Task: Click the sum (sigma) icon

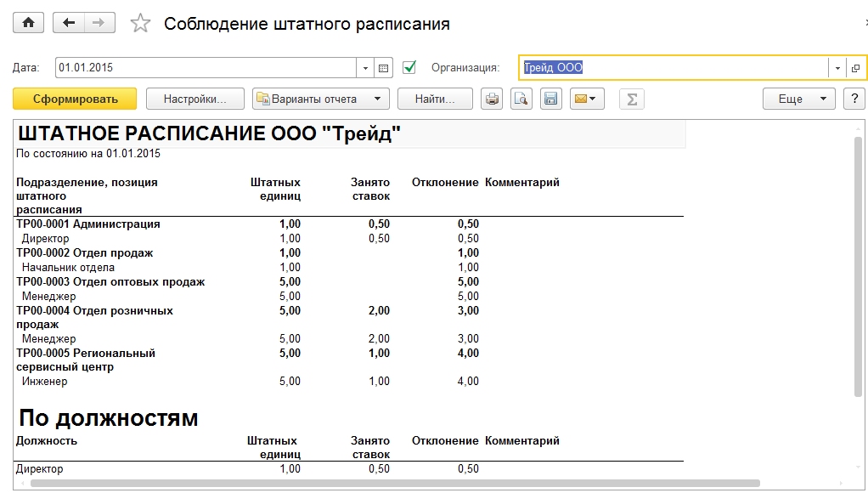Action: click(631, 99)
